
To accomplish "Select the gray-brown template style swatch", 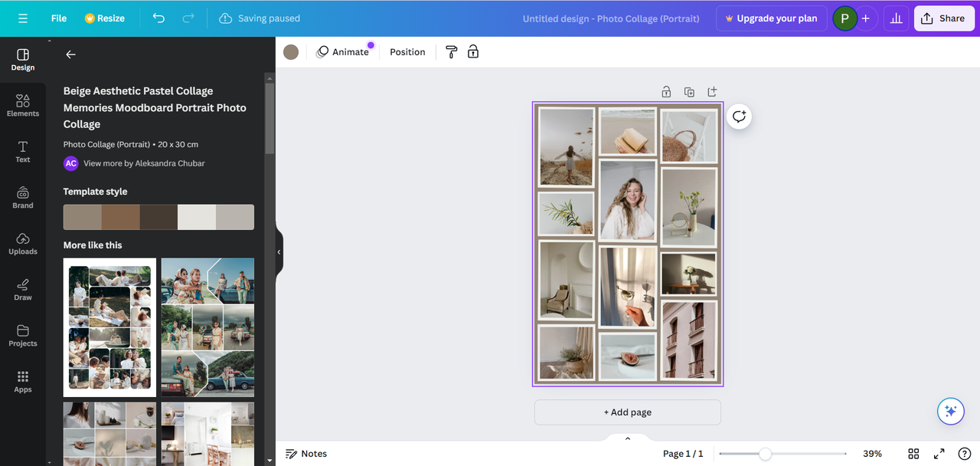I will [x=83, y=217].
